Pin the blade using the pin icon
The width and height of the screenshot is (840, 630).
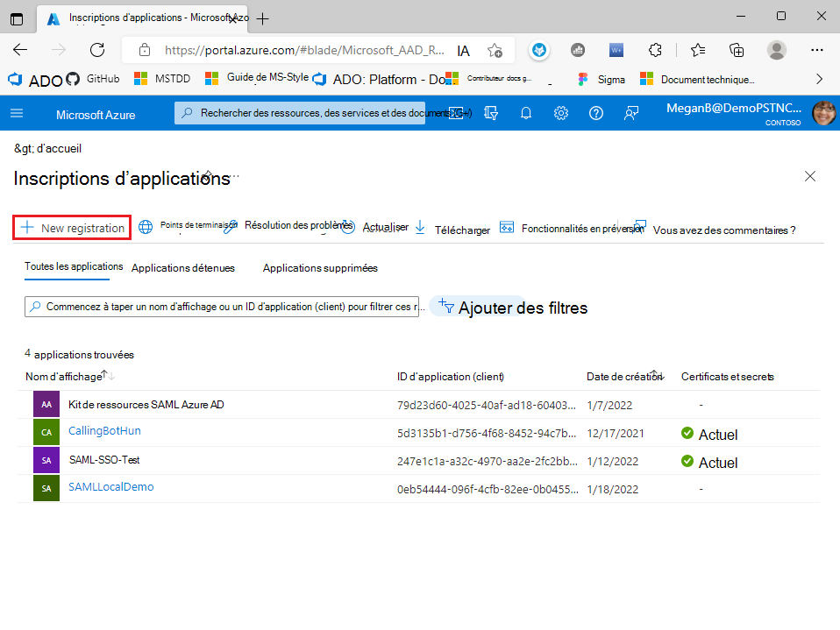click(x=209, y=175)
